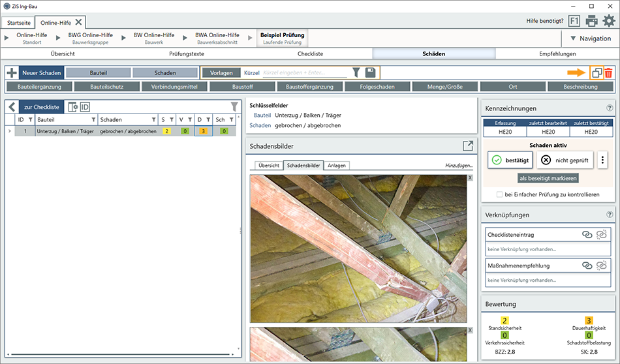
Task: Open the settings gear icon
Action: 609,21
